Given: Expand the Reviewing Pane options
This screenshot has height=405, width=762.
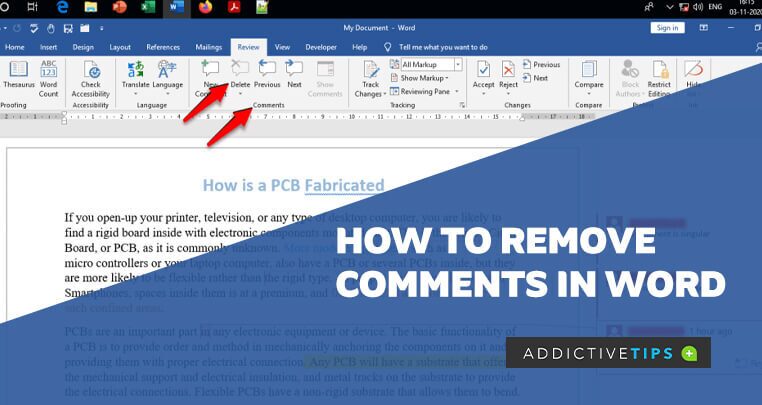Looking at the screenshot, I should coord(427,90).
